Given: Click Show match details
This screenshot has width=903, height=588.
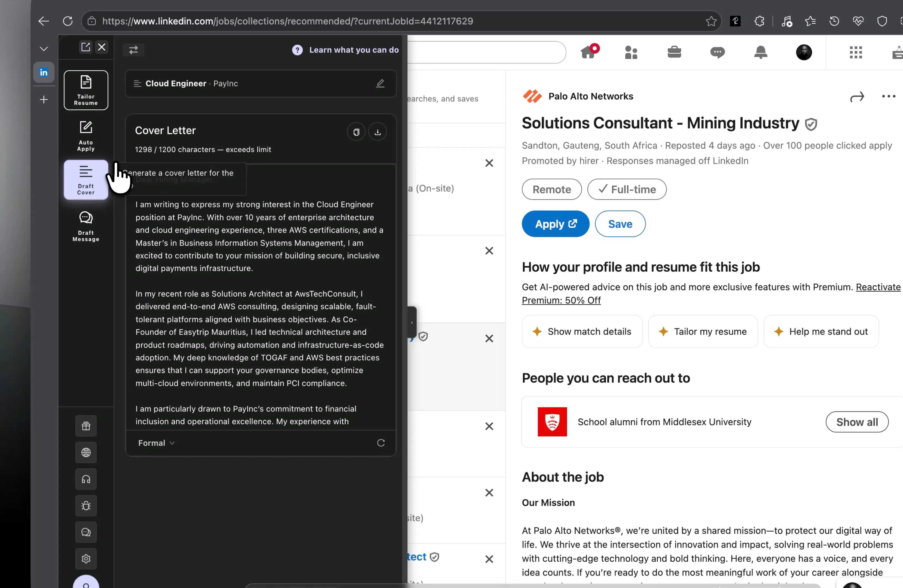Looking at the screenshot, I should click(x=582, y=332).
